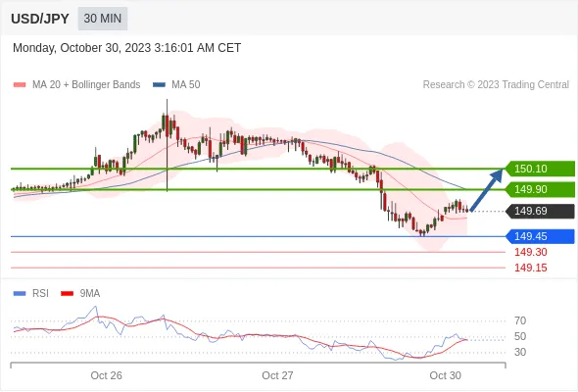
Task: Click the blue MA 50 legend swatch
Action: tap(159, 85)
